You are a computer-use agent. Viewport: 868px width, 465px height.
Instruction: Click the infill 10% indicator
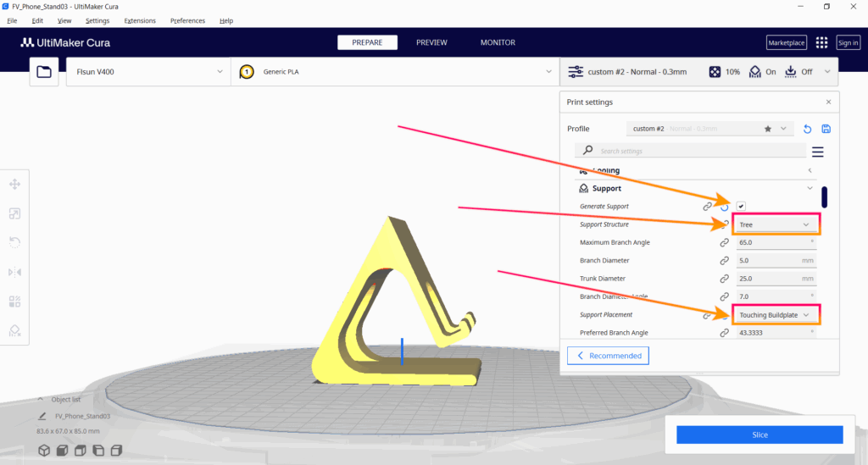click(725, 72)
